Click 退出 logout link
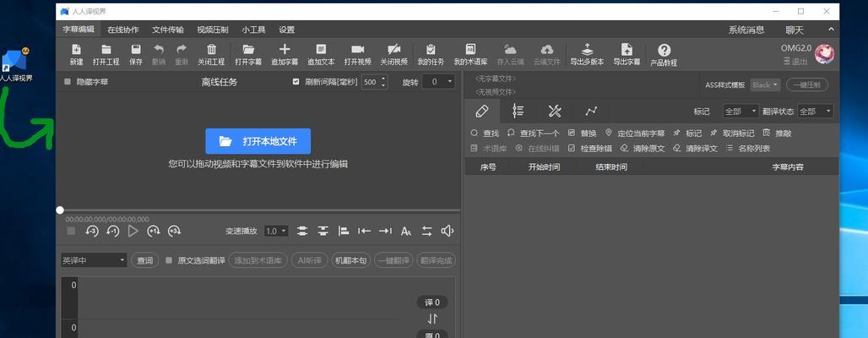 pos(795,62)
